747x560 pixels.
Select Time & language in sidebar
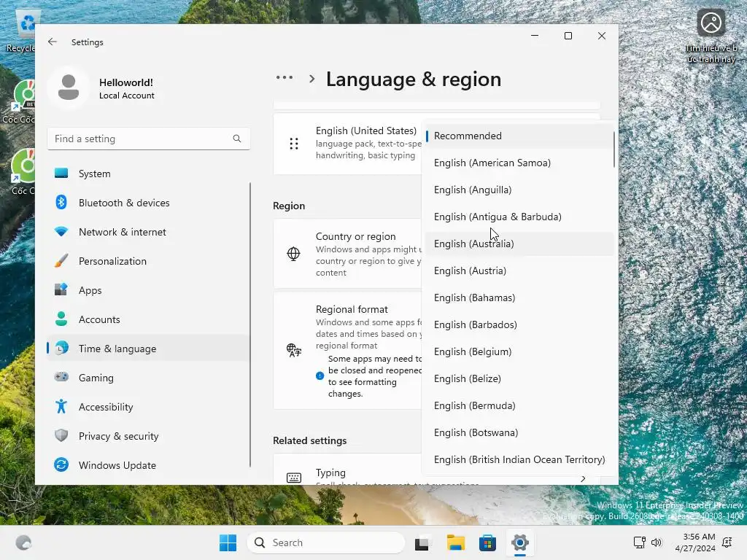(148, 349)
